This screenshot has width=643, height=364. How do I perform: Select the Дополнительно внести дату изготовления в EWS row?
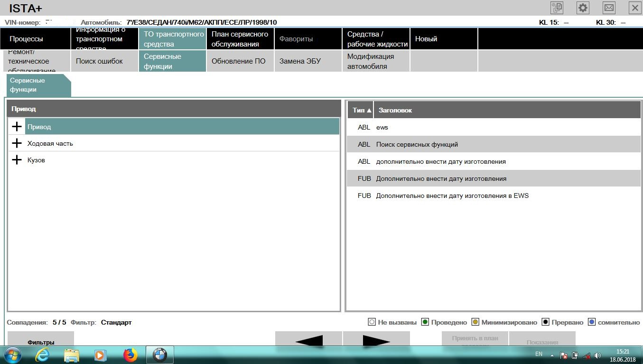(x=494, y=196)
